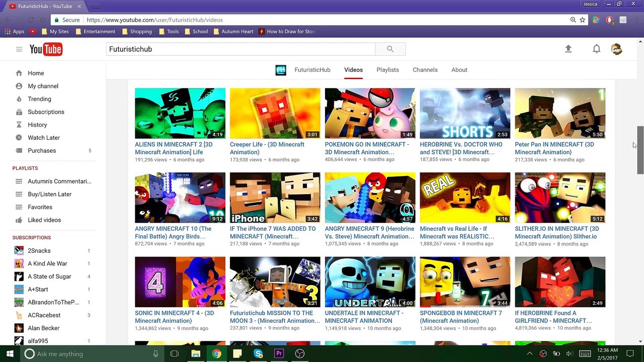Open Watch Later in the sidebar
644x362 pixels.
point(44,138)
